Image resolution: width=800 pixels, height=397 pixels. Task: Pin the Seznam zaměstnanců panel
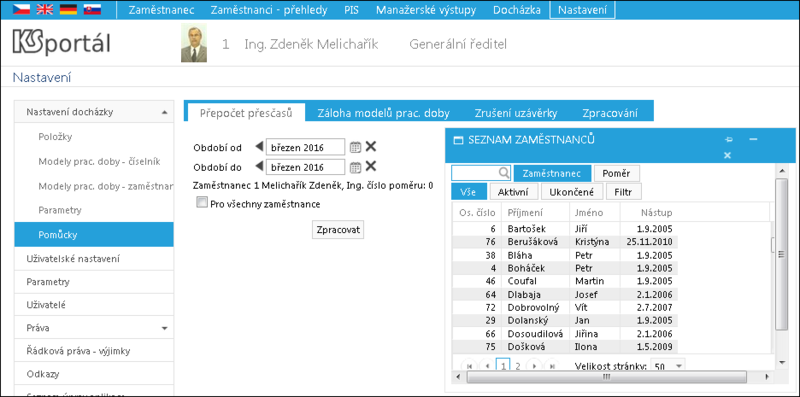tap(729, 139)
